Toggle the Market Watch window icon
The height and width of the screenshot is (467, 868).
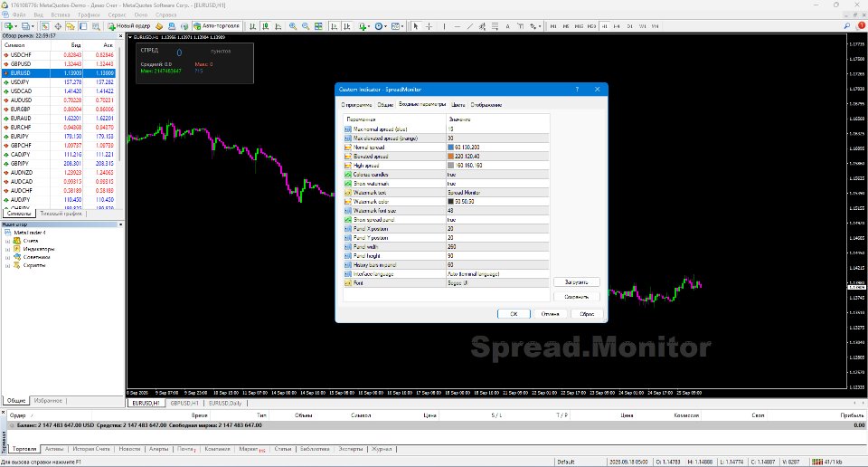pos(45,26)
